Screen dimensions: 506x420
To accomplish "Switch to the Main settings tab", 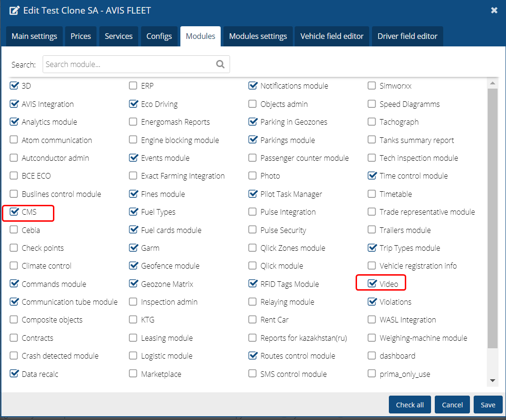I will (x=34, y=37).
